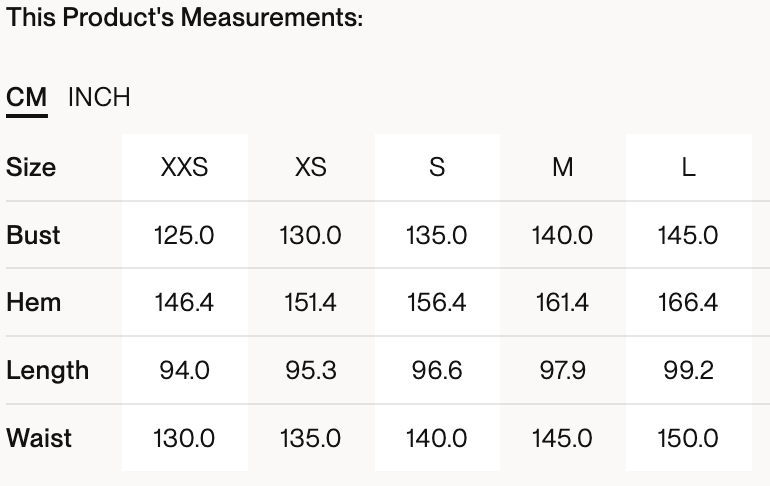The height and width of the screenshot is (486, 770).
Task: Click the Hem row label
Action: coord(33,302)
